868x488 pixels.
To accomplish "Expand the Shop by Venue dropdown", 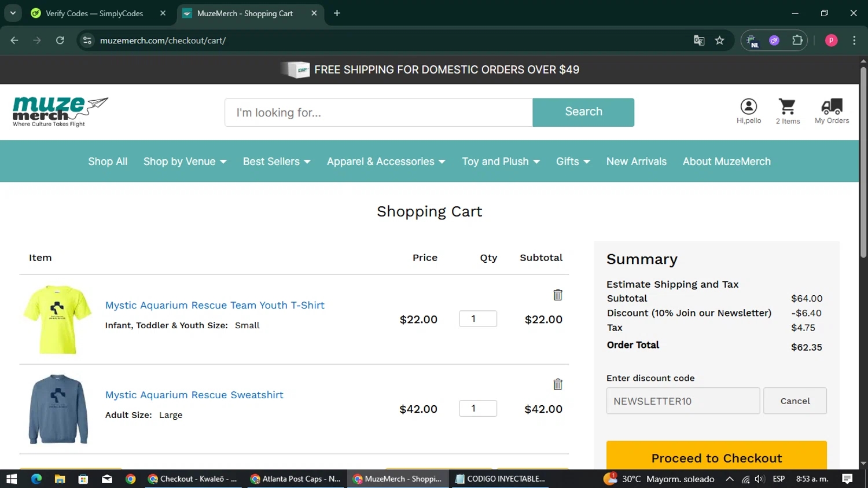I will point(185,162).
